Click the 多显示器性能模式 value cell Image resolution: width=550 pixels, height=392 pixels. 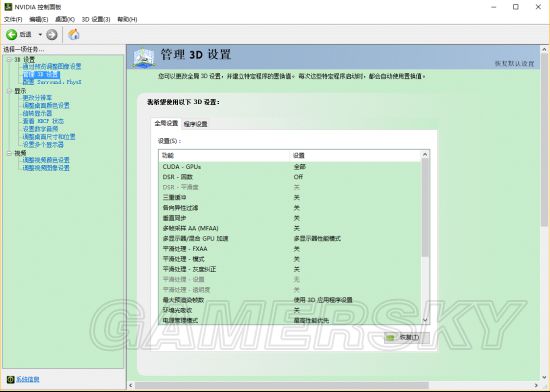[x=317, y=238]
